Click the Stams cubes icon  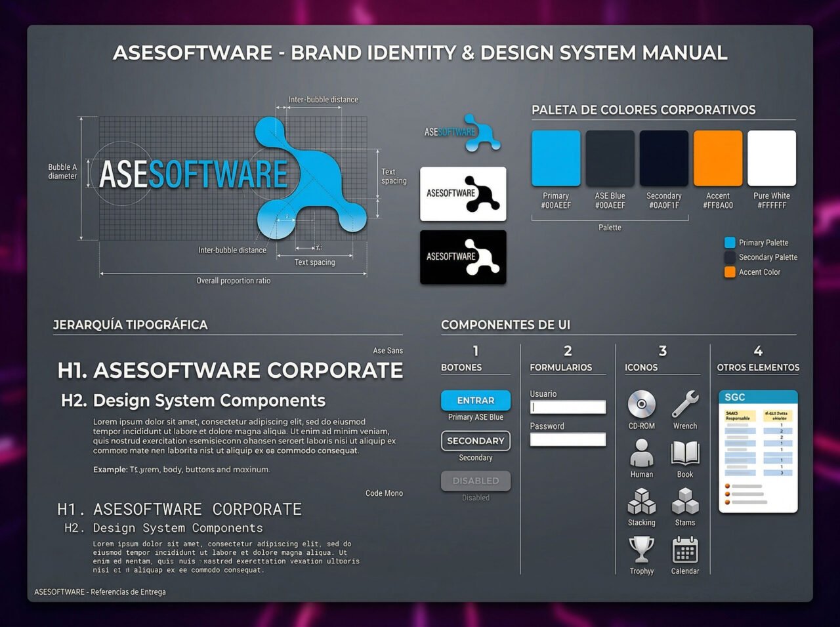coord(684,502)
